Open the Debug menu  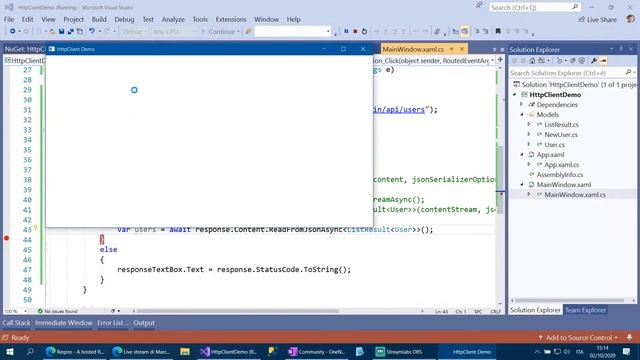tap(124, 19)
